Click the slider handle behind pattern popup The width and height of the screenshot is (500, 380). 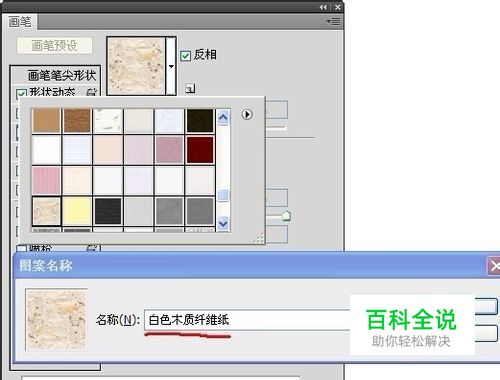(x=286, y=216)
